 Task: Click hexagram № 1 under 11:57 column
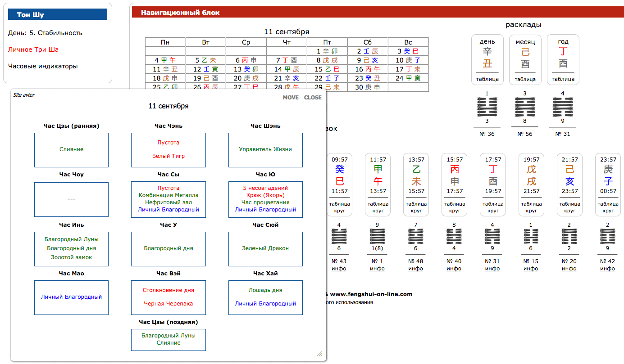coord(377,237)
